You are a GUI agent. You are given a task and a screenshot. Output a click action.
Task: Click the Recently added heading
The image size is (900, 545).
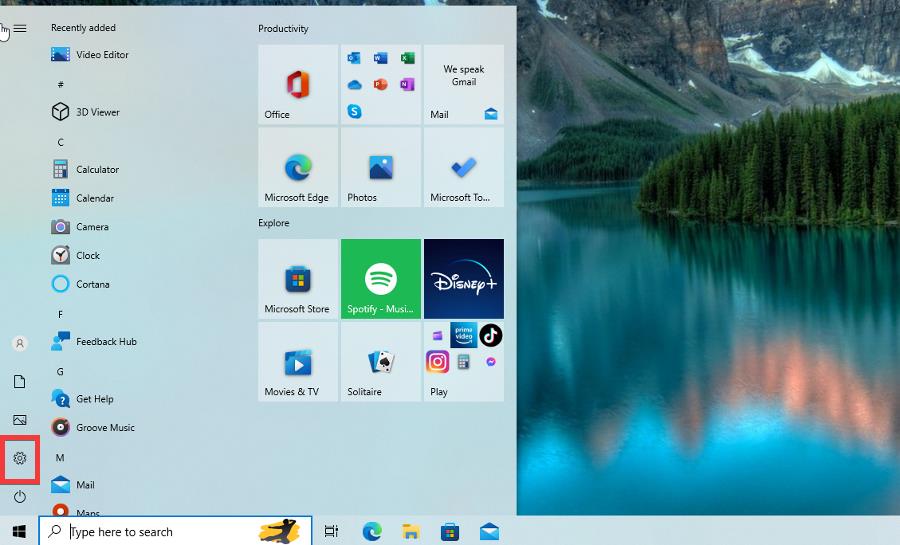[x=83, y=28]
